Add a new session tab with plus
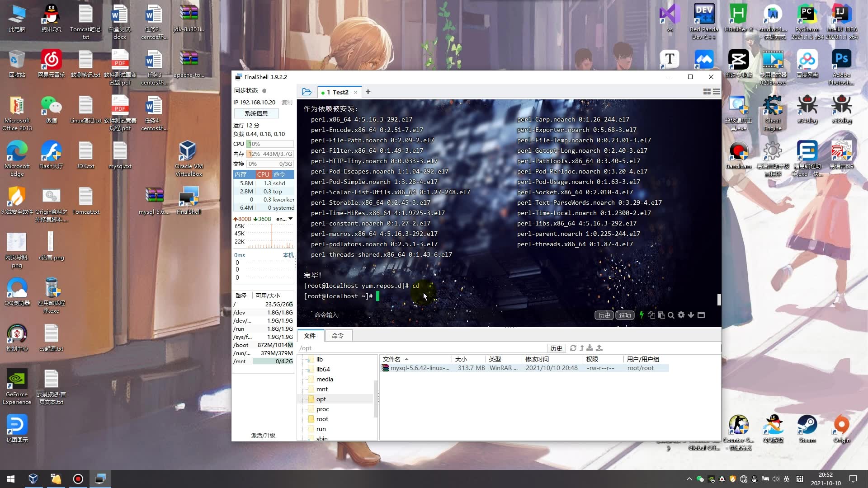The width and height of the screenshot is (868, 488). pyautogui.click(x=368, y=92)
